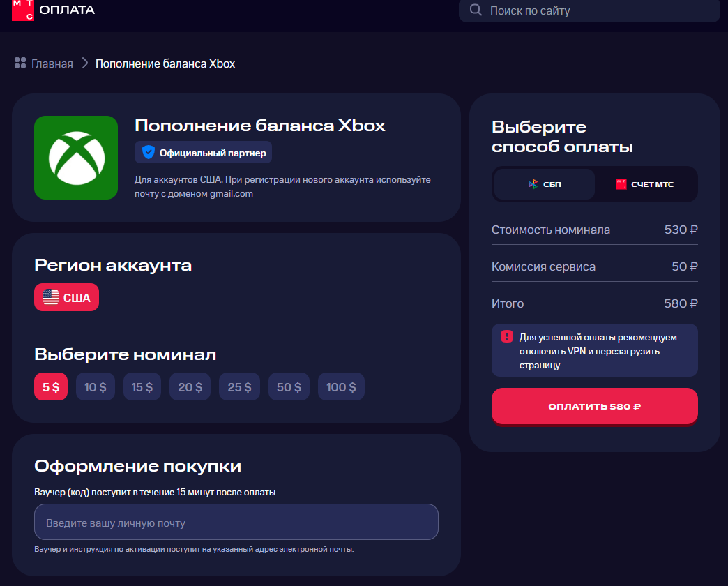Select the 5 $ denomination
728x586 pixels.
pyautogui.click(x=51, y=386)
